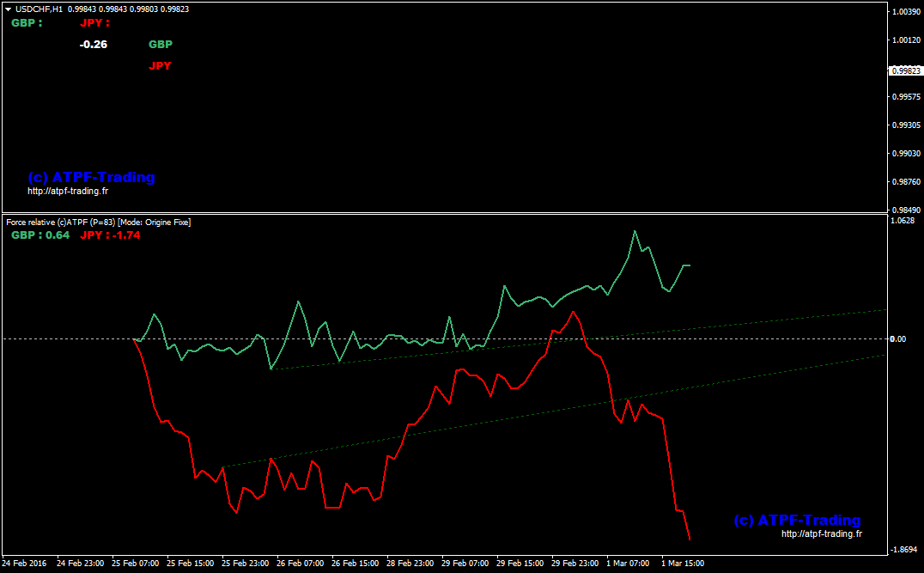Click green GBP label beside -0.26
Image resolution: width=924 pixels, height=573 pixels.
click(x=161, y=44)
